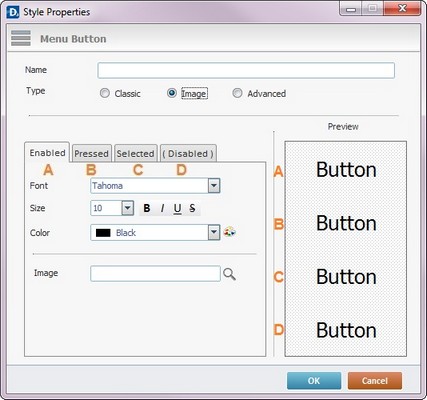Confirm with the OK button
The image size is (427, 400).
[x=314, y=381]
